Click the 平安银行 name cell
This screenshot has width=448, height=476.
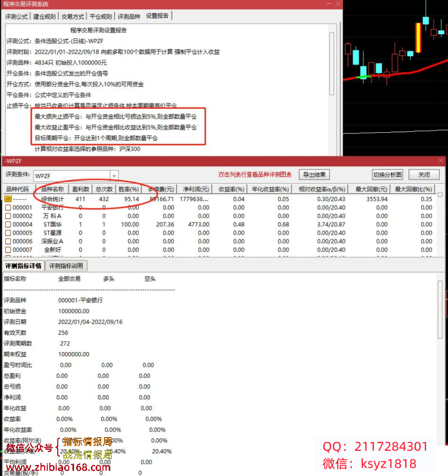coord(52,208)
